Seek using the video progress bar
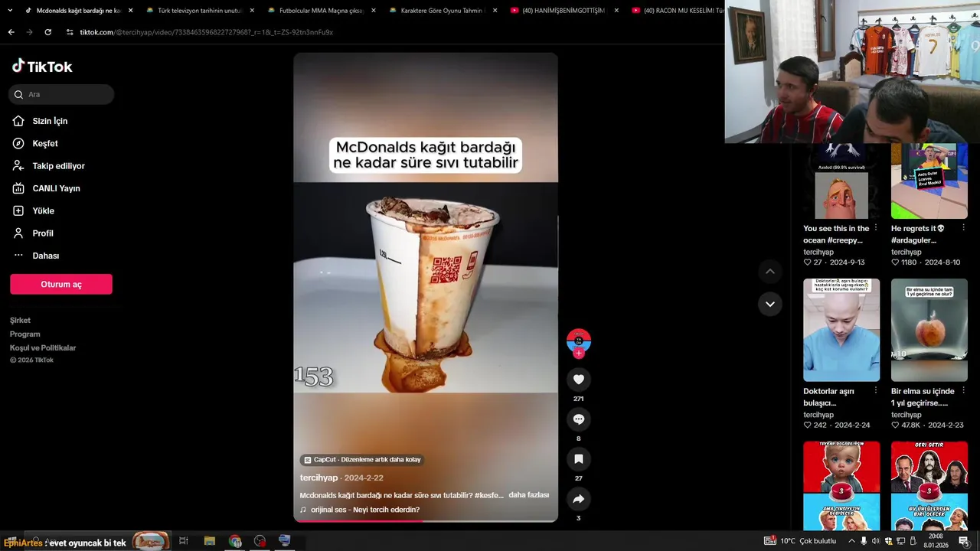 [426, 520]
